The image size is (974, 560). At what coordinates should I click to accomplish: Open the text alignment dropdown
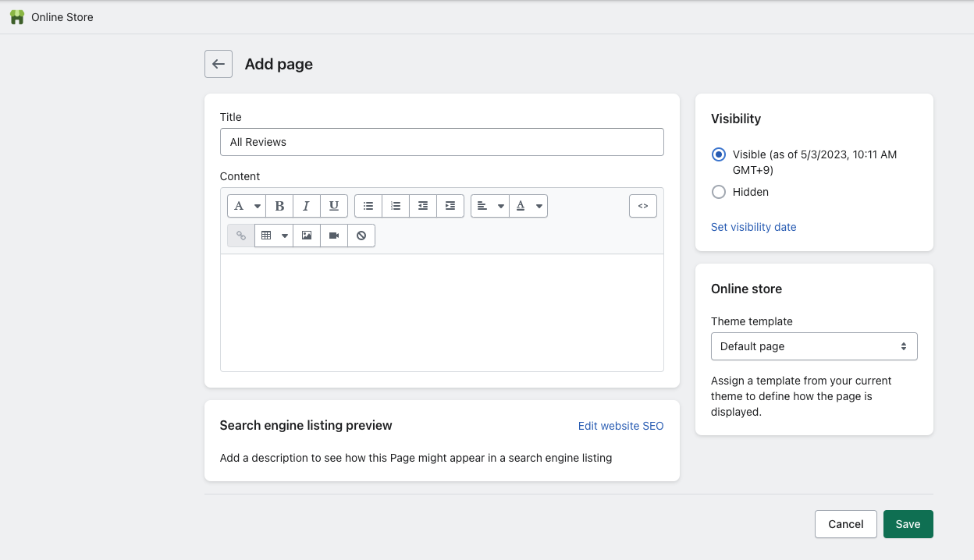(x=490, y=206)
